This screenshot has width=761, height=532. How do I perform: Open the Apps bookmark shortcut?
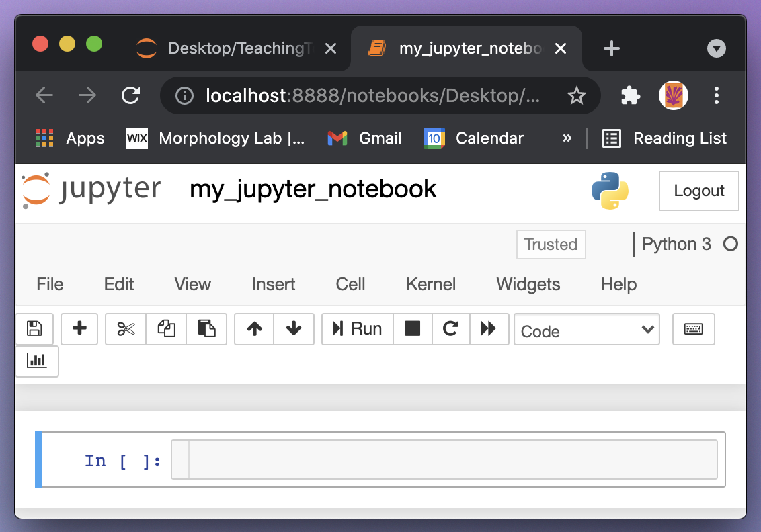pyautogui.click(x=70, y=138)
